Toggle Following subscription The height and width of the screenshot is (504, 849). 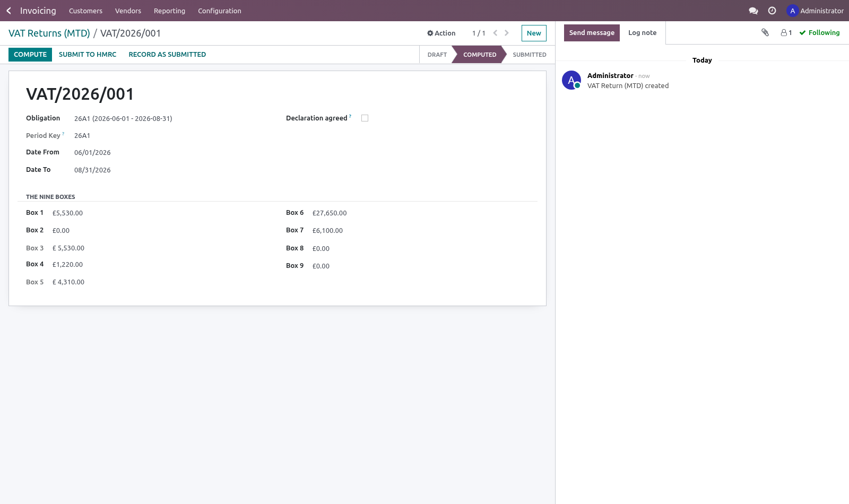(x=820, y=33)
